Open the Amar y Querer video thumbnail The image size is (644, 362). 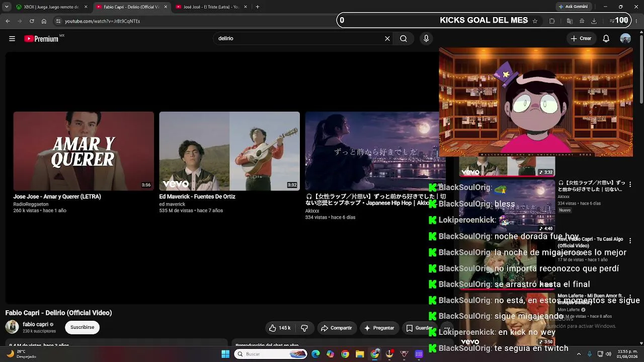click(x=84, y=151)
